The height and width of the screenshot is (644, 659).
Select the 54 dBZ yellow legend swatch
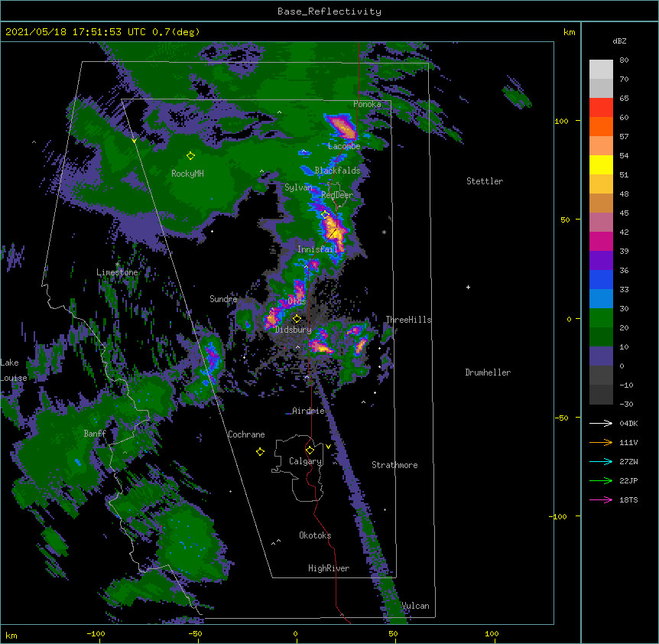click(601, 164)
